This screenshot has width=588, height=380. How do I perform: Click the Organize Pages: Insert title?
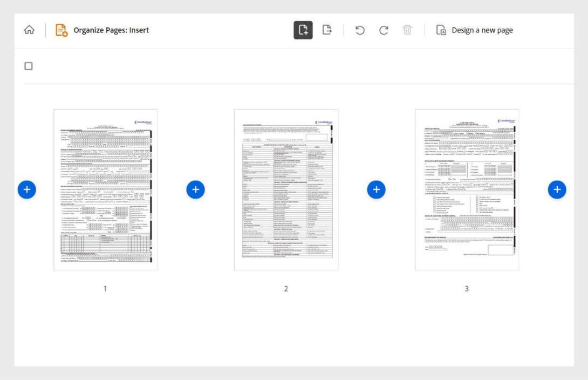pyautogui.click(x=111, y=30)
